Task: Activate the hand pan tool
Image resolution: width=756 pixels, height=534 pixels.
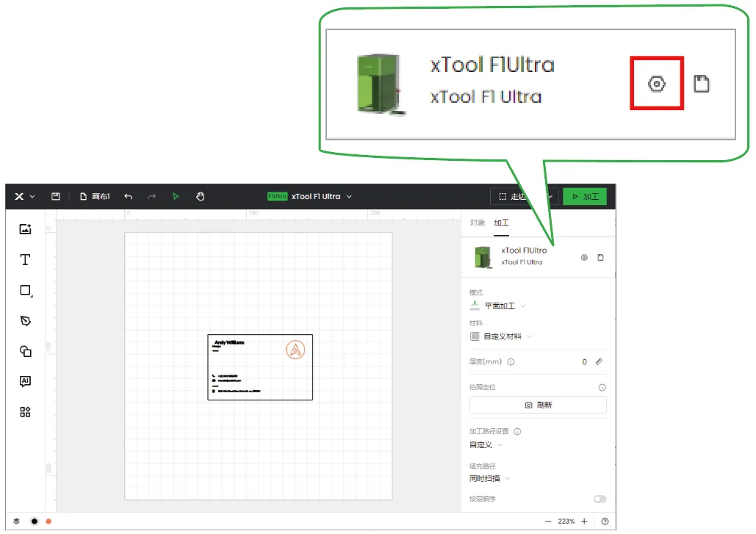Action: point(200,196)
